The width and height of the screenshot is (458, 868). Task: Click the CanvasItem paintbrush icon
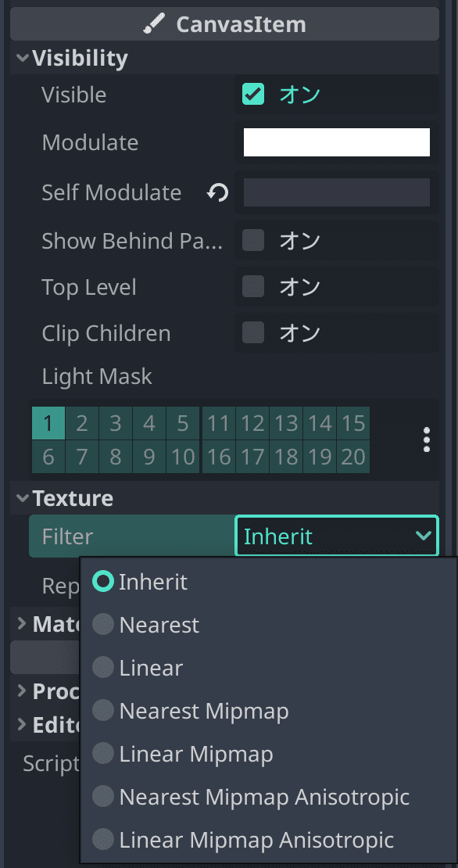coord(153,24)
